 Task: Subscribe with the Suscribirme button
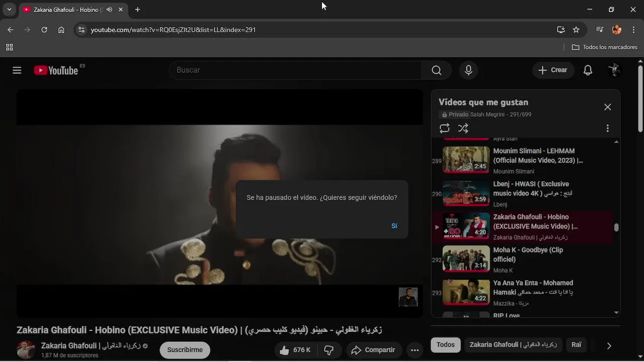click(185, 350)
